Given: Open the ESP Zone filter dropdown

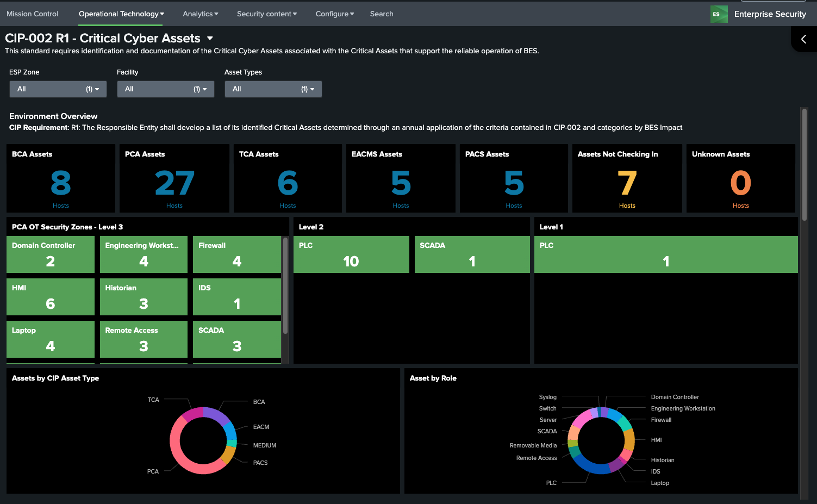Looking at the screenshot, I should [58, 89].
